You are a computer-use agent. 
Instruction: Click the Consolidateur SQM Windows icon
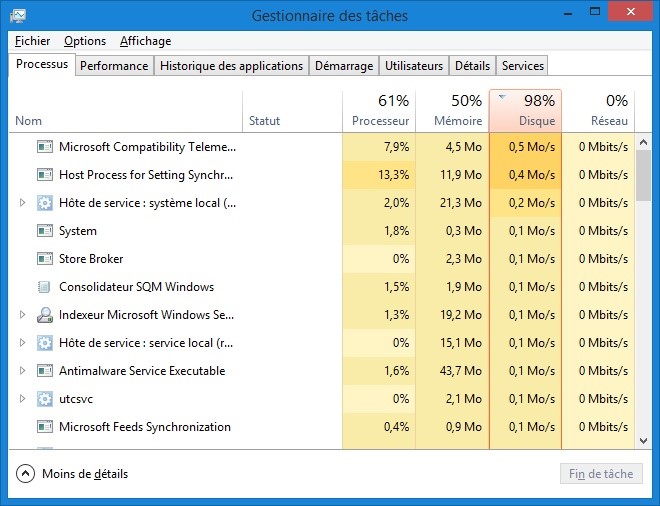[x=44, y=287]
